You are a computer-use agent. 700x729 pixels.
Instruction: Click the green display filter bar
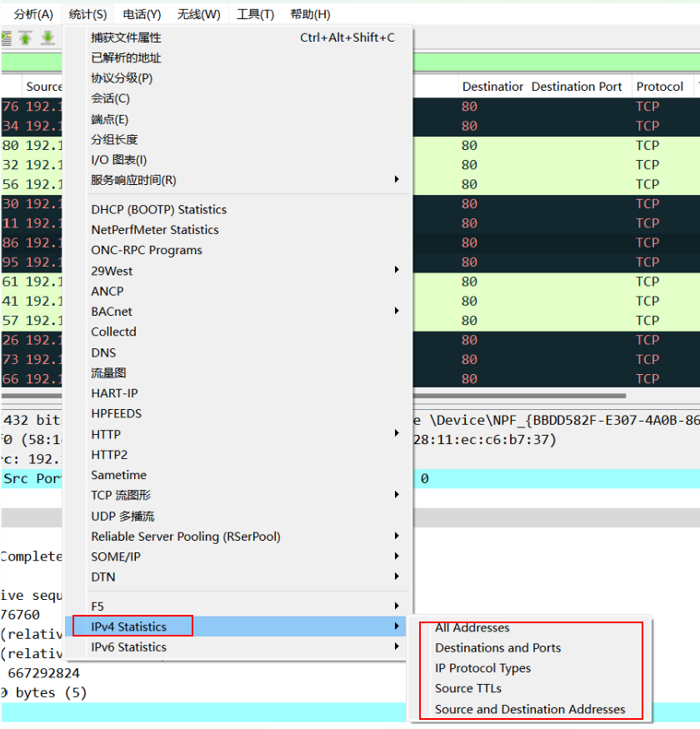(556, 62)
